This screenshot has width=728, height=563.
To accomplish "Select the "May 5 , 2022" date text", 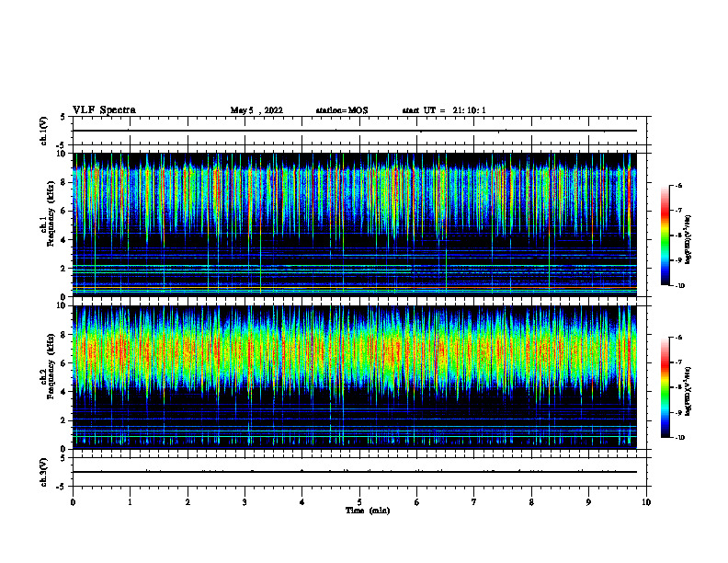I will pos(256,110).
